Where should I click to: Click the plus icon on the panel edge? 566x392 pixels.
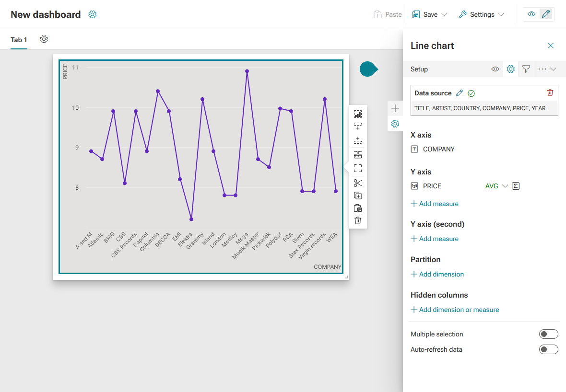pos(395,108)
